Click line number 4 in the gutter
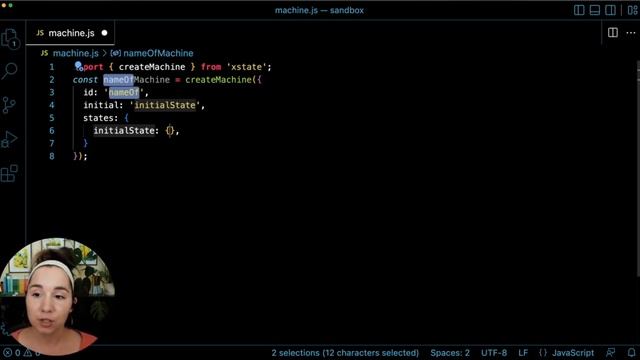 tap(52, 105)
